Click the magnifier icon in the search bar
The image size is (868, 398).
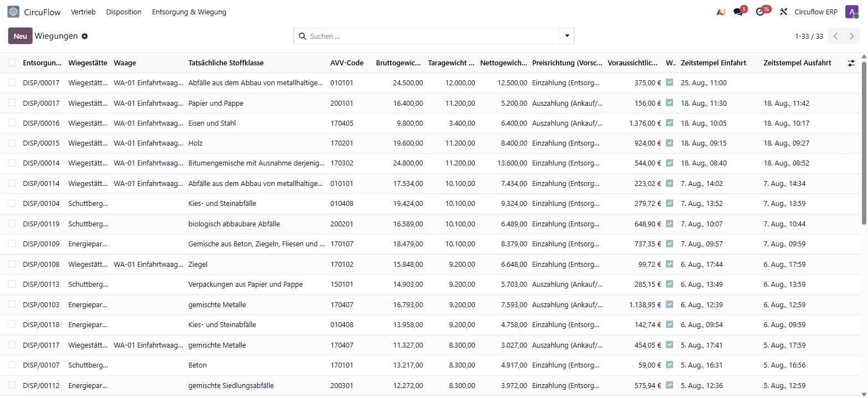point(302,36)
